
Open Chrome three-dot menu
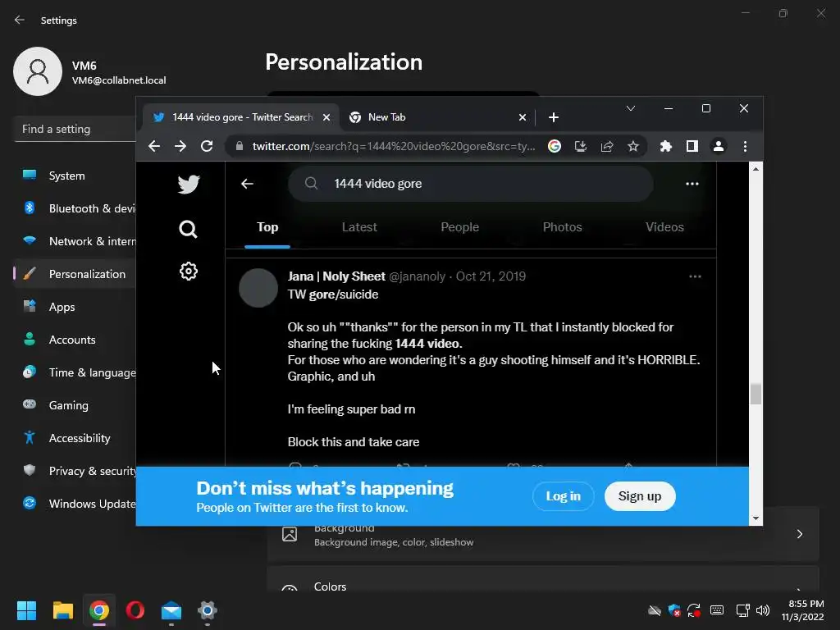(x=745, y=146)
